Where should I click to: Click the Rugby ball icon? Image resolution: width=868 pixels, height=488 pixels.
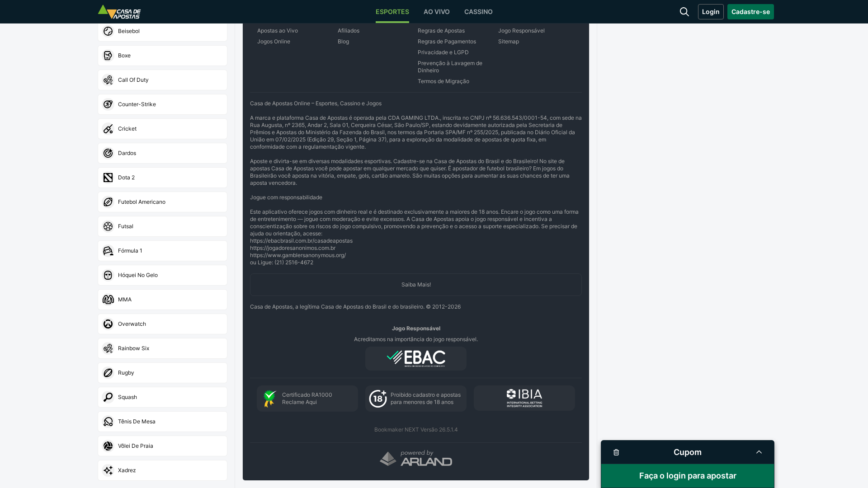[108, 373]
